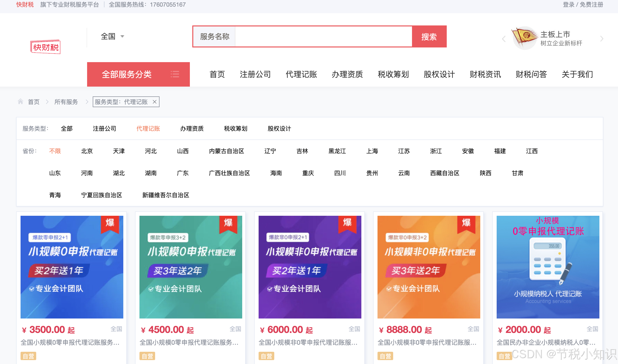This screenshot has width=618, height=364.
Task: Open 税收筹划 in main navigation
Action: tap(393, 74)
